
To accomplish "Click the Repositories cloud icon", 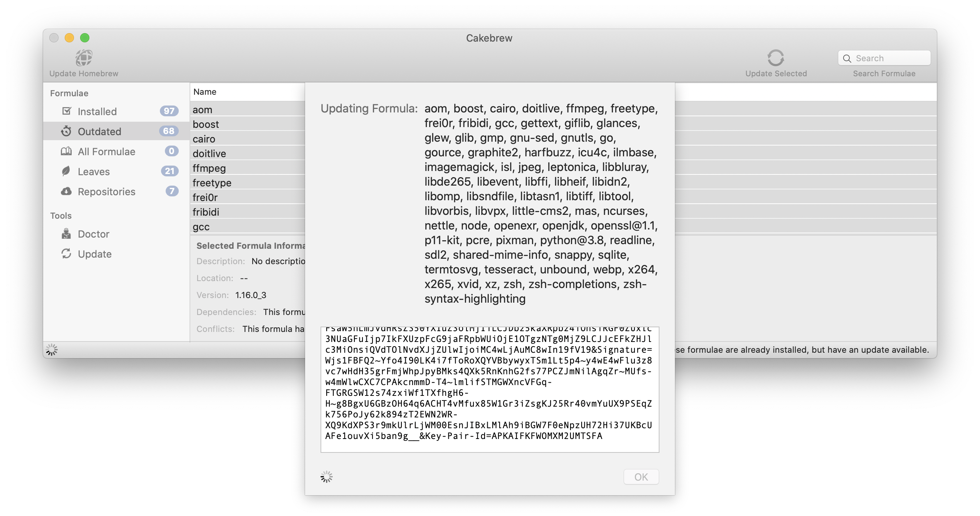I will click(x=66, y=191).
